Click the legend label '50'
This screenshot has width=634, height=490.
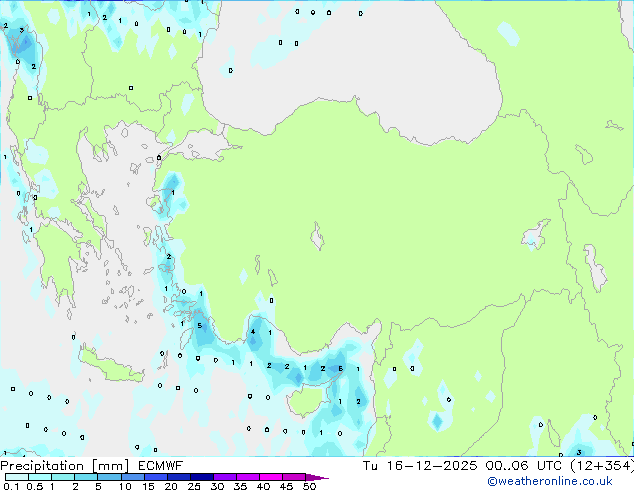310,486
